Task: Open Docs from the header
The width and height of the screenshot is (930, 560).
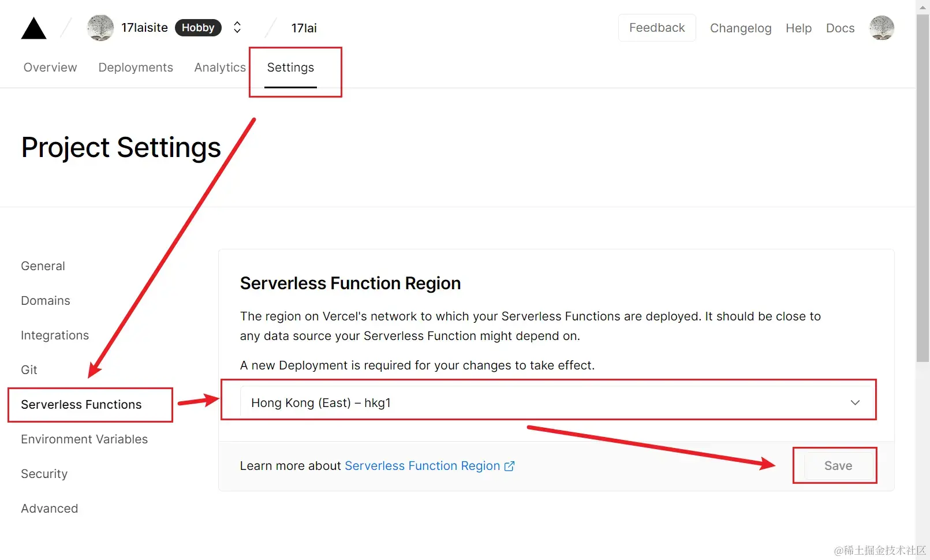Action: (840, 27)
